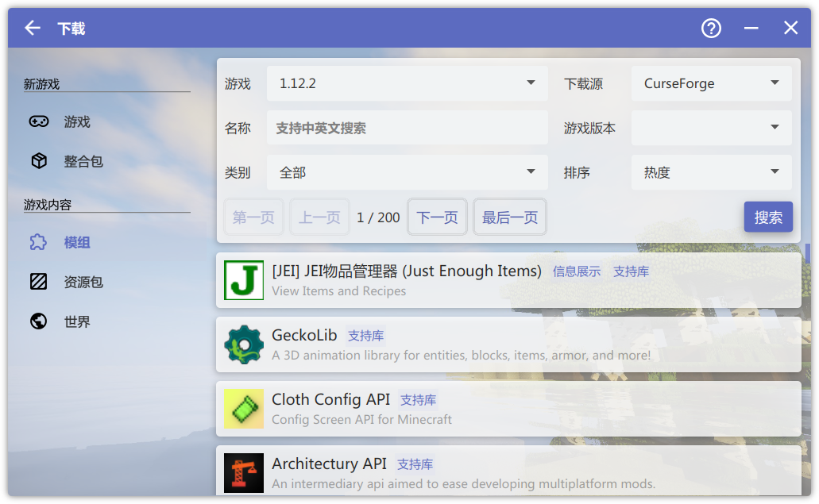Click the JEI mod green J icon
Screen dimensions: 819x504
pyautogui.click(x=243, y=280)
